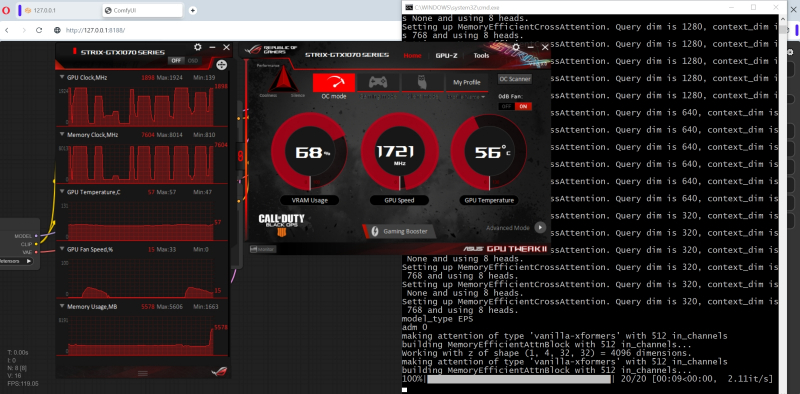Click the Republic of Gamers logo
800x394 pixels.
(271, 50)
